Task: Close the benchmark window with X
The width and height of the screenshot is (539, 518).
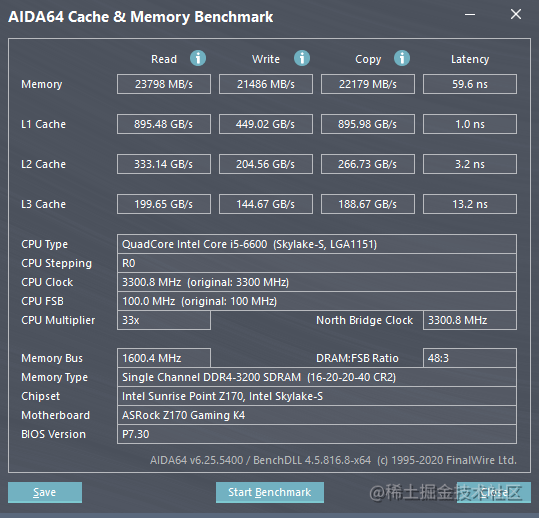Action: click(x=516, y=14)
